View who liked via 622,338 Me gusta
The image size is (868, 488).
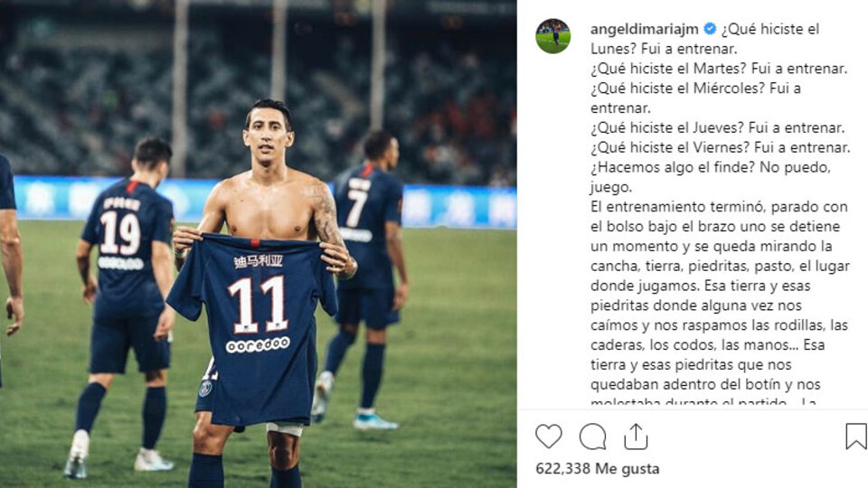point(598,469)
